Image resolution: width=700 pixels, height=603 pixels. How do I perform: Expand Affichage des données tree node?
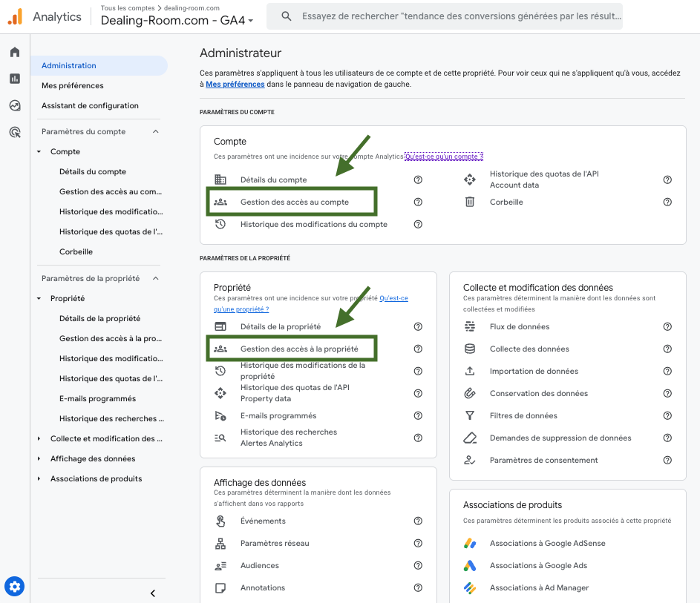[x=39, y=458]
